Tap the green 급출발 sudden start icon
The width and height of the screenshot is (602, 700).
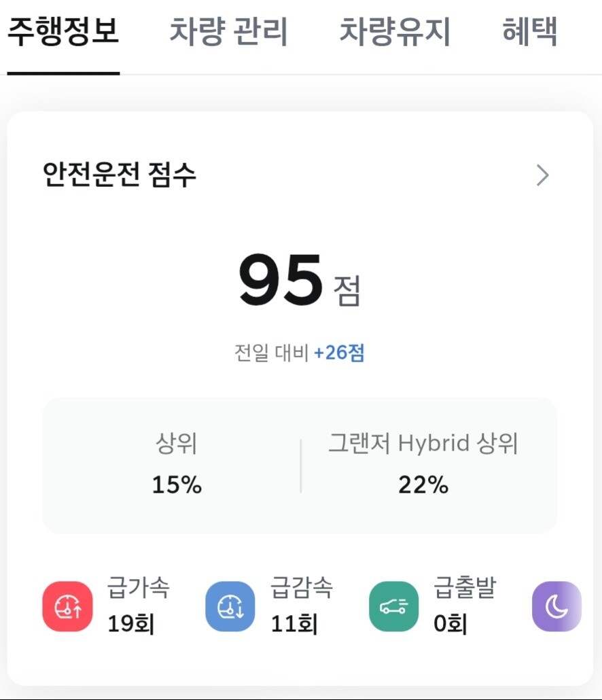click(393, 606)
